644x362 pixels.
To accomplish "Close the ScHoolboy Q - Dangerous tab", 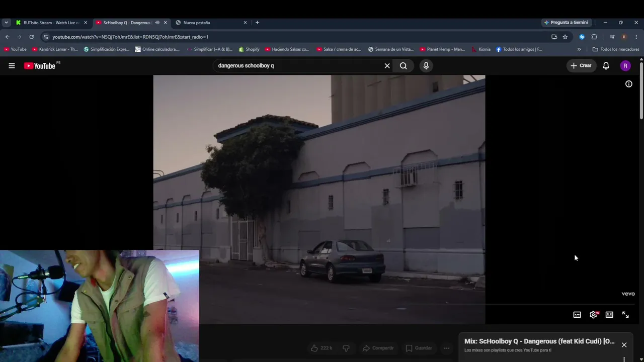I will point(165,23).
